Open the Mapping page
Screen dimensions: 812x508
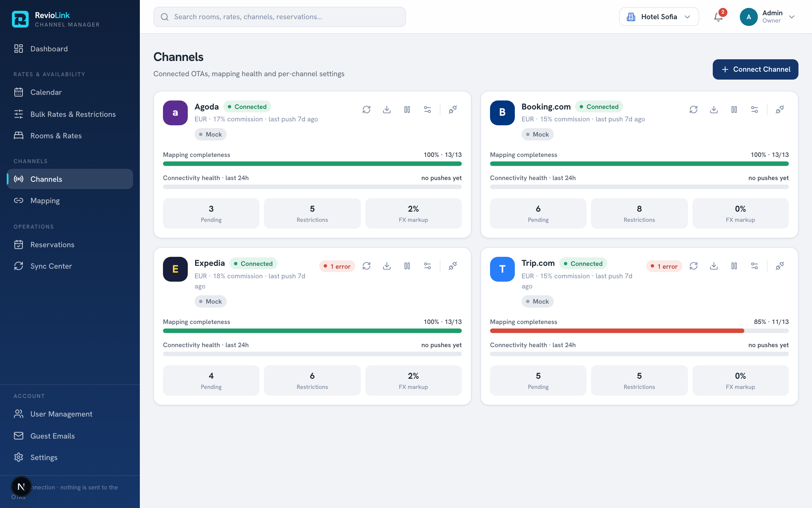tap(70, 201)
